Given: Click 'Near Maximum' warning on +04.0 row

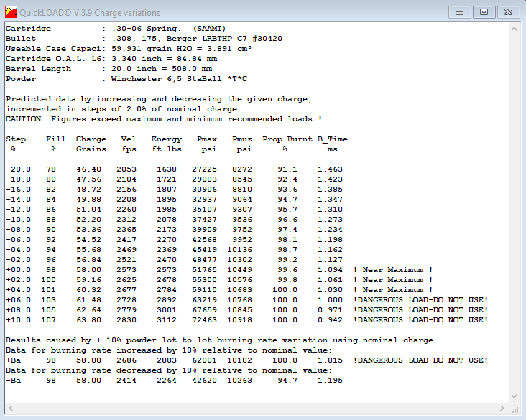Looking at the screenshot, I should click(393, 290).
